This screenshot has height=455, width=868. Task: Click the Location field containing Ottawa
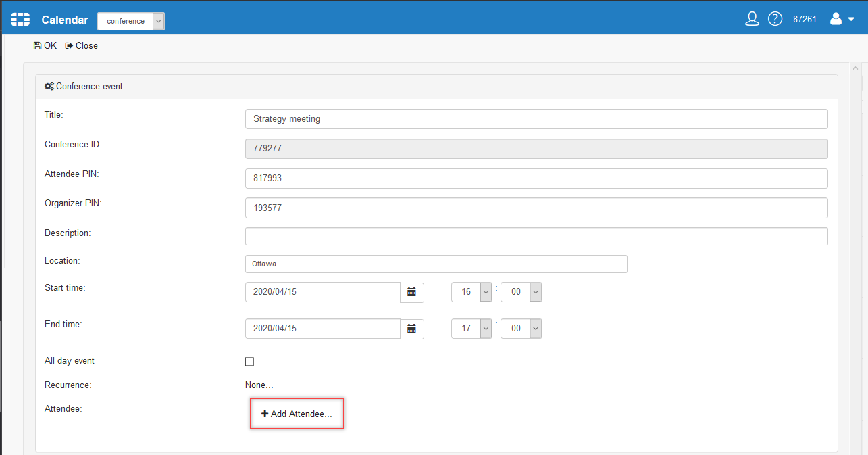point(436,264)
